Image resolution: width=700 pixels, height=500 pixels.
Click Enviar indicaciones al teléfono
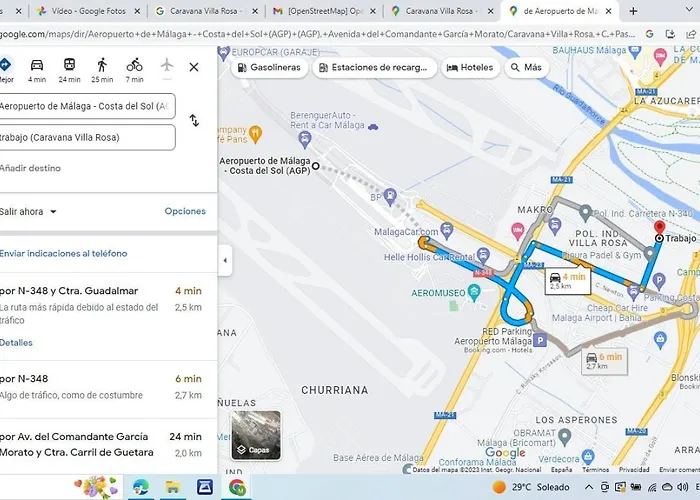(x=63, y=254)
